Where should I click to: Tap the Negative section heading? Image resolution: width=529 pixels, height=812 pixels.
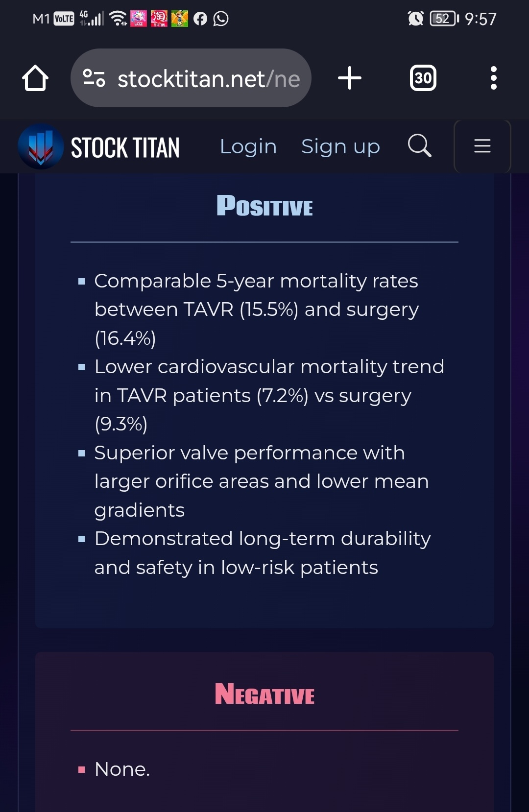tap(264, 694)
